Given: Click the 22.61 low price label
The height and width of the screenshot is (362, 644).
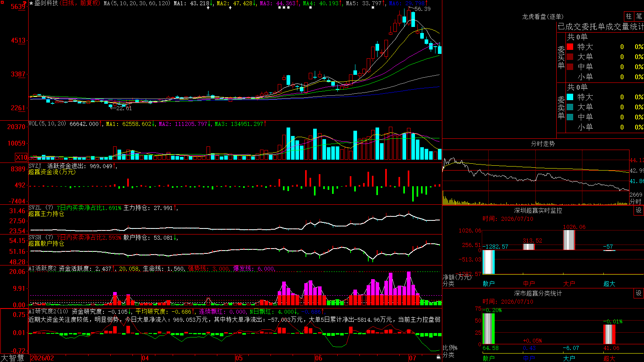Looking at the screenshot, I should [124, 108].
